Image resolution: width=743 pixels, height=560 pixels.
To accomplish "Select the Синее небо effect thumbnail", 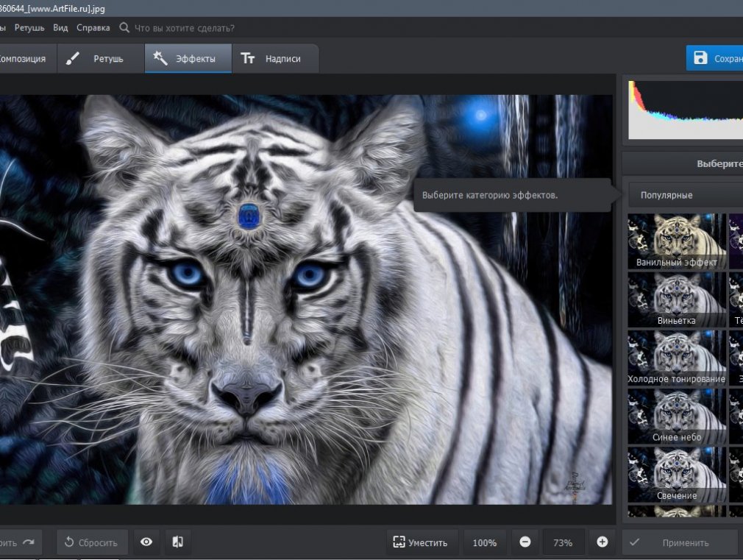I will (677, 417).
